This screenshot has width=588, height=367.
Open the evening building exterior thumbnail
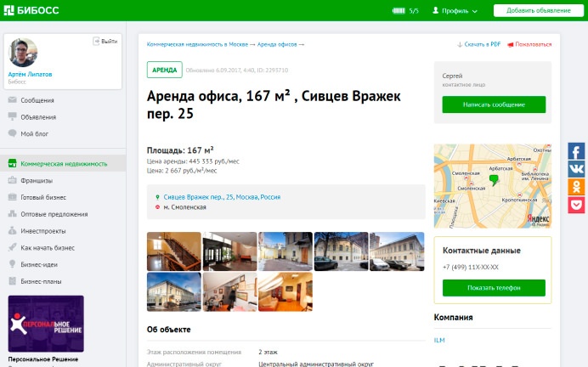[x=174, y=291]
